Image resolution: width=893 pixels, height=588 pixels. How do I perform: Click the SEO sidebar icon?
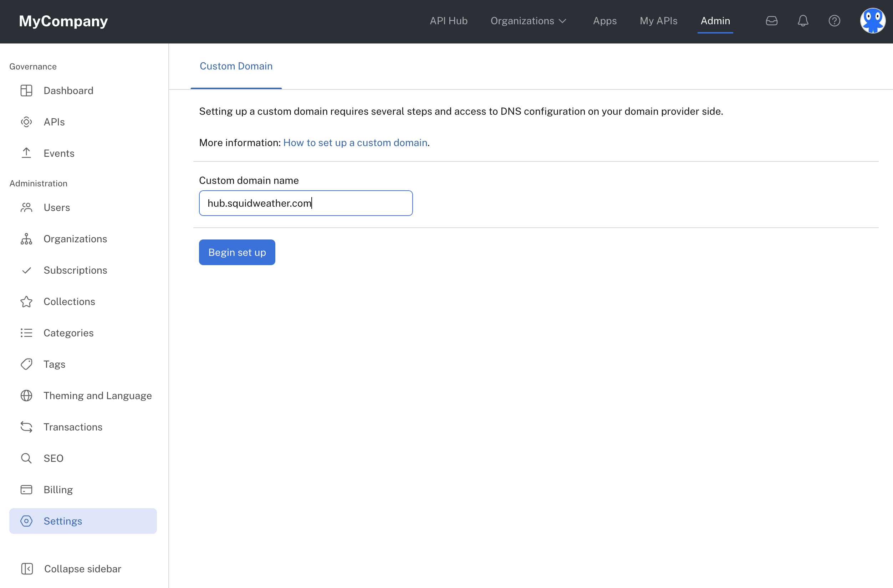[x=26, y=458]
